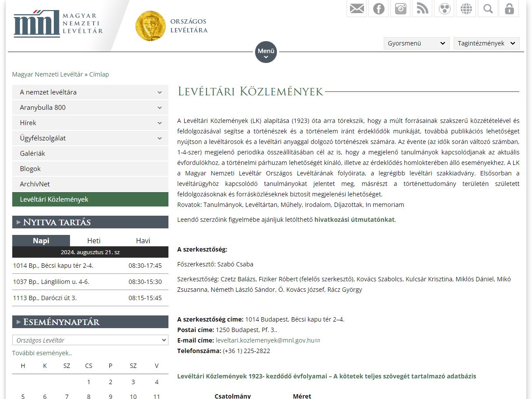Viewport: 532px width, 399px height.
Task: Open the További események.. link
Action: 42,353
